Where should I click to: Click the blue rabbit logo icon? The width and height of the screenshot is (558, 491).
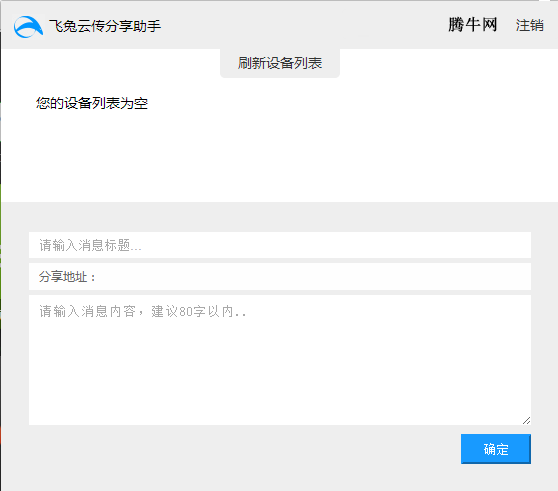click(28, 27)
